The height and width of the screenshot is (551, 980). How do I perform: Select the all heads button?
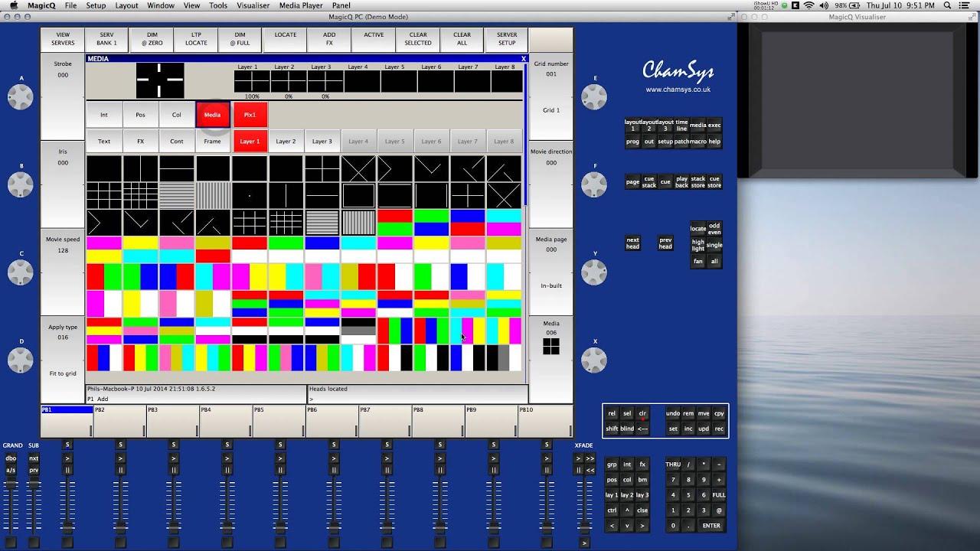point(714,261)
